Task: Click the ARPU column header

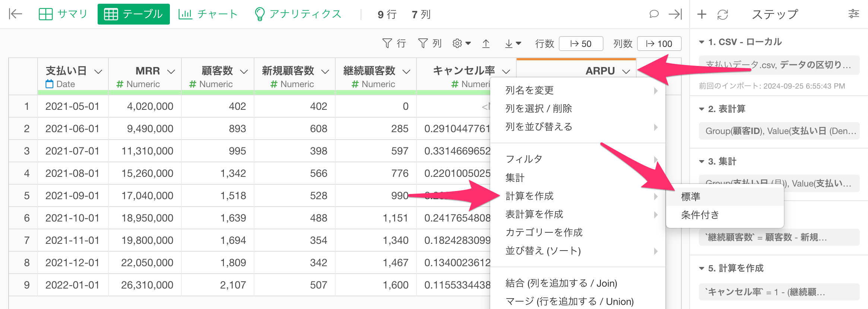Action: (600, 71)
